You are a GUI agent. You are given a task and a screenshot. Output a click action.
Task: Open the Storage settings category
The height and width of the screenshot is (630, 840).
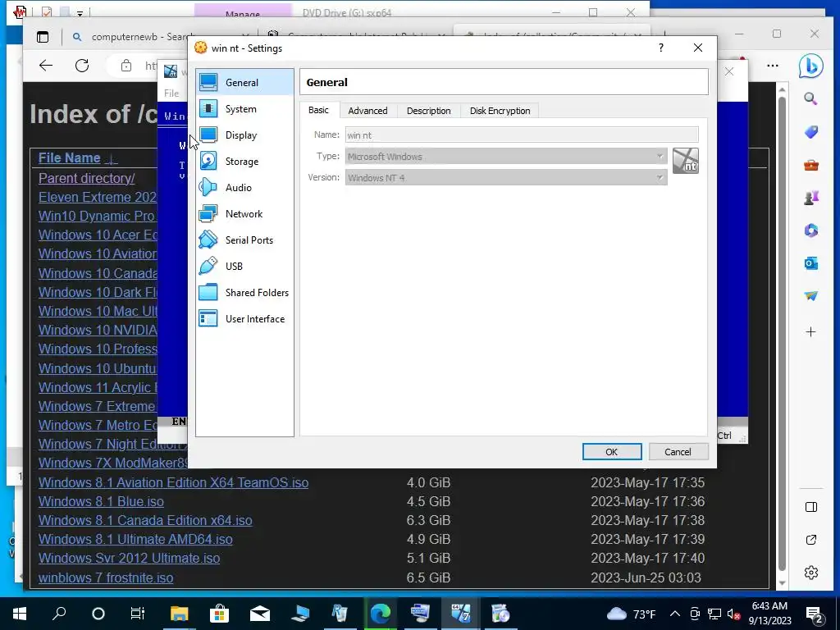244,162
